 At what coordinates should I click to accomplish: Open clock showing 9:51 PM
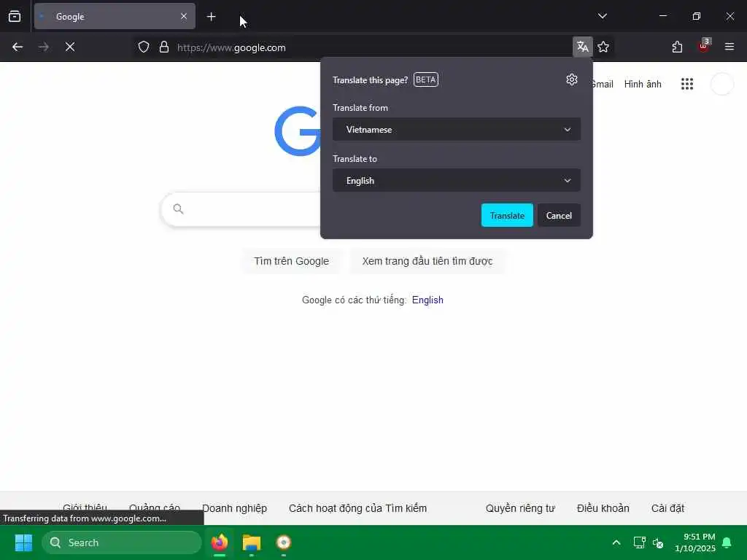pyautogui.click(x=695, y=542)
